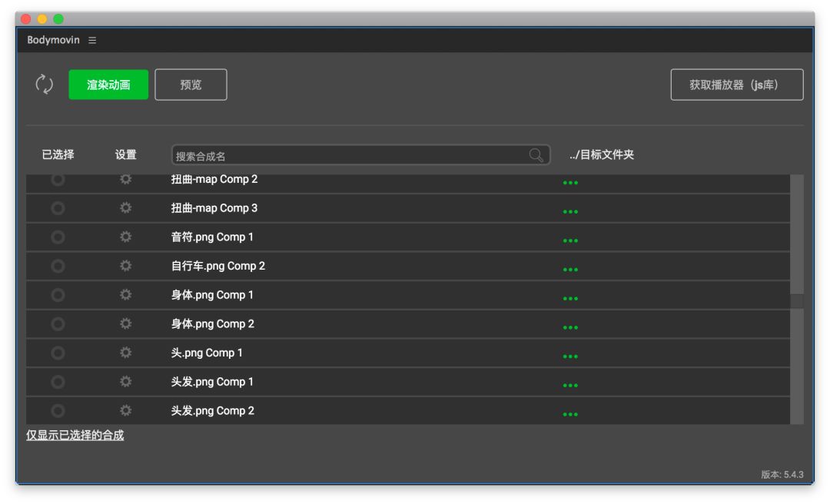830x504 pixels.
Task: Click the 身体.png Comp 1 name
Action: coord(212,295)
